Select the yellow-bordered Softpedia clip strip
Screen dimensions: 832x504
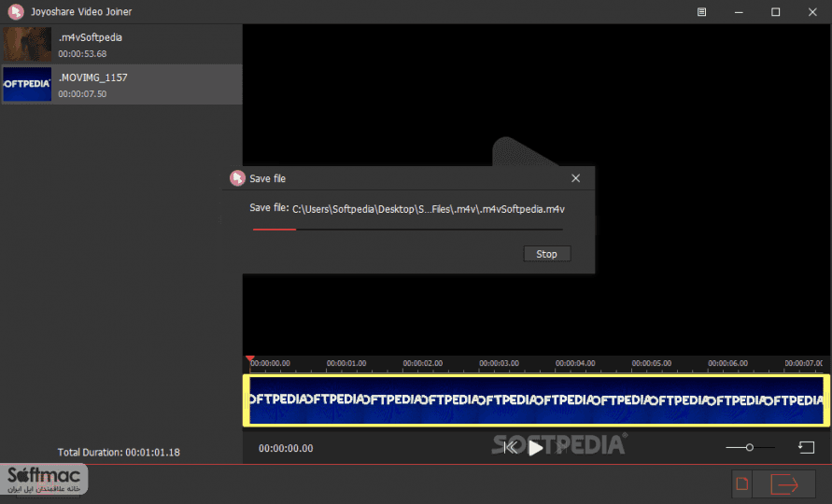point(536,400)
